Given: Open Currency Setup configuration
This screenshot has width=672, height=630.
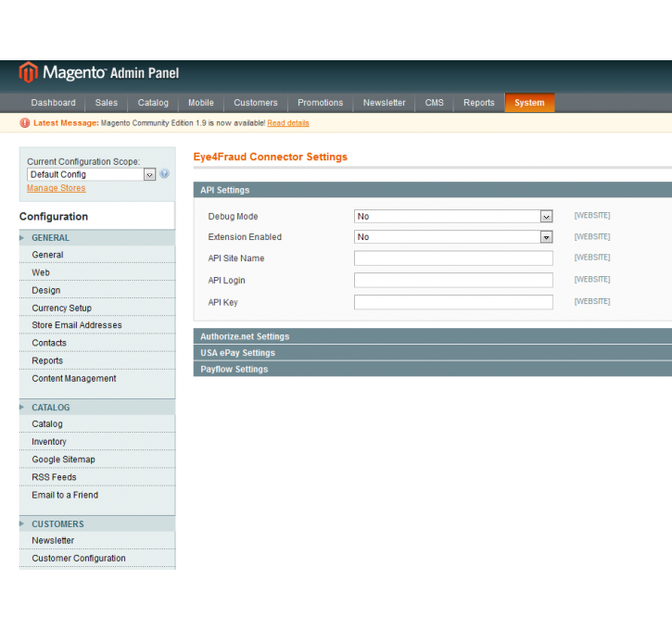Looking at the screenshot, I should coord(97,308).
